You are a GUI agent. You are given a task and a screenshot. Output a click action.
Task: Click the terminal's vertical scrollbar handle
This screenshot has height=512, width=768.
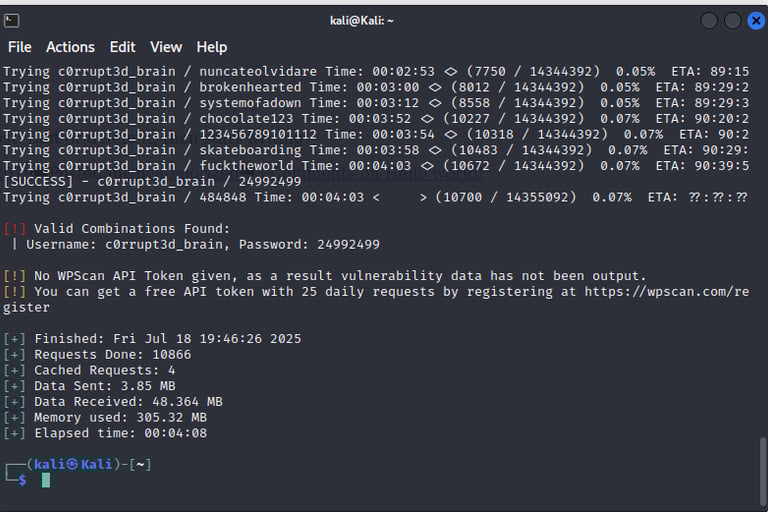point(763,471)
